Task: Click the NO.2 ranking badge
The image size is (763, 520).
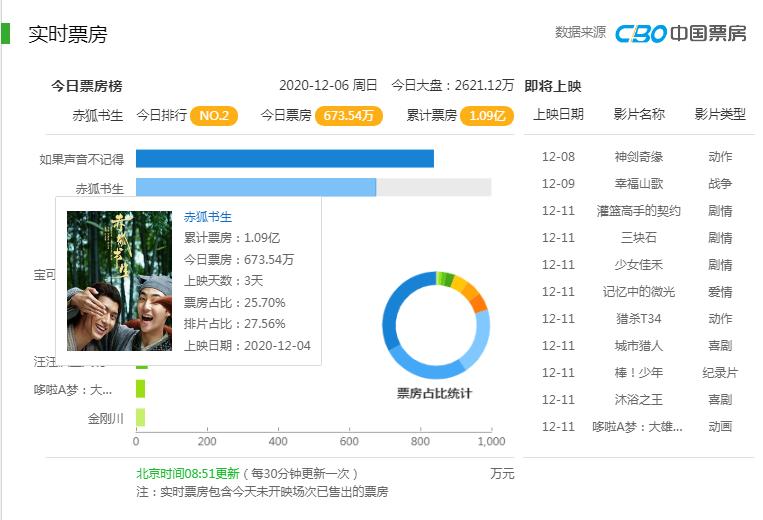Action: pyautogui.click(x=214, y=116)
